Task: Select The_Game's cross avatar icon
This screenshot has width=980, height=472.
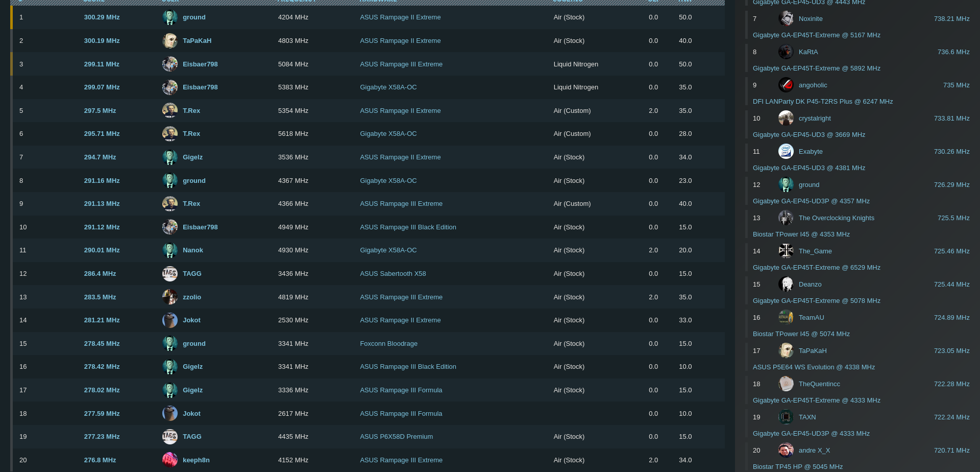Action: (786, 251)
